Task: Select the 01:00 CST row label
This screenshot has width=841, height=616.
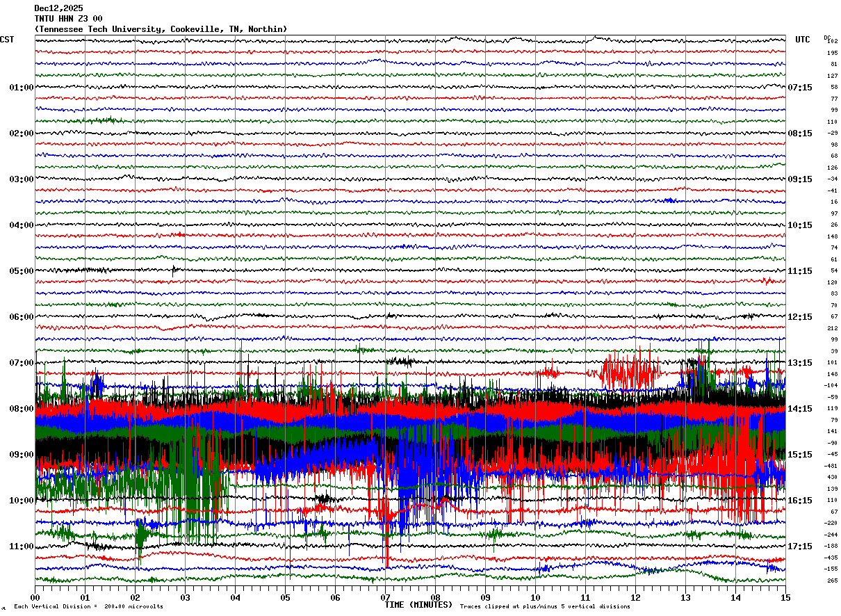Action: coord(21,88)
